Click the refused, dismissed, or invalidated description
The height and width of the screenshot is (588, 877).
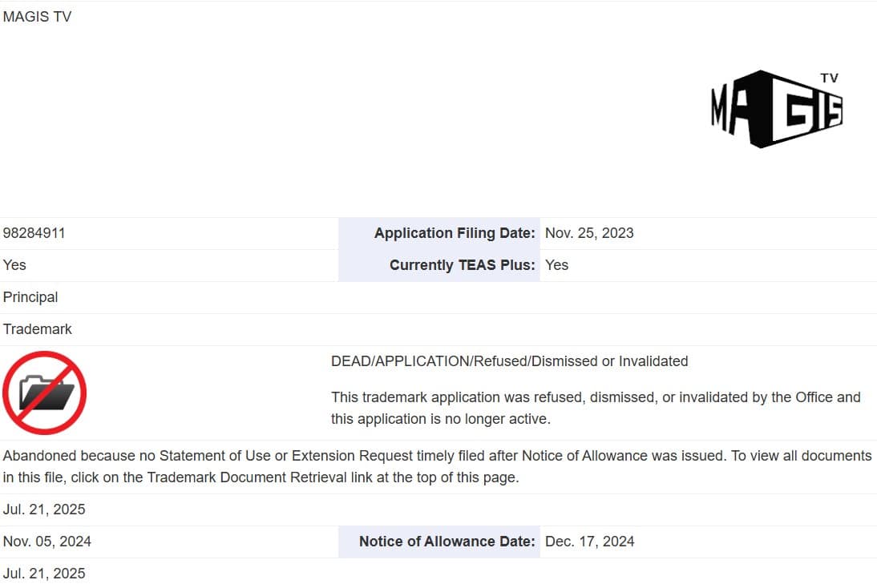[x=596, y=408]
